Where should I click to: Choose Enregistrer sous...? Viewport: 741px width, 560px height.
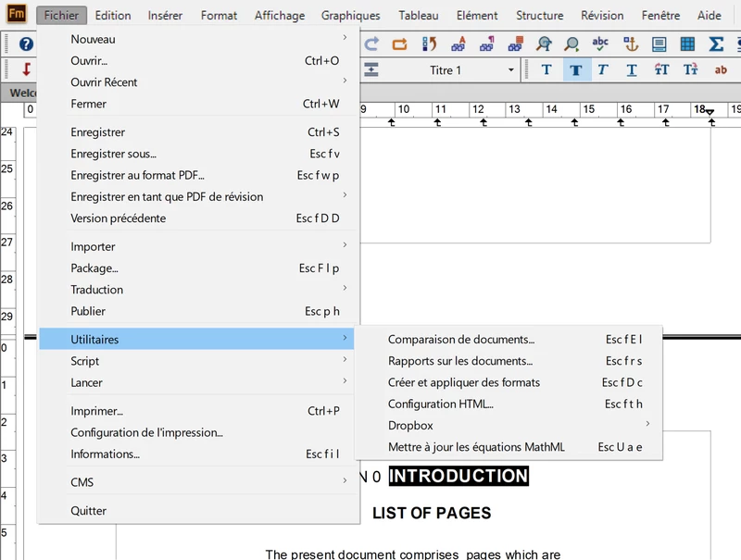(196, 154)
